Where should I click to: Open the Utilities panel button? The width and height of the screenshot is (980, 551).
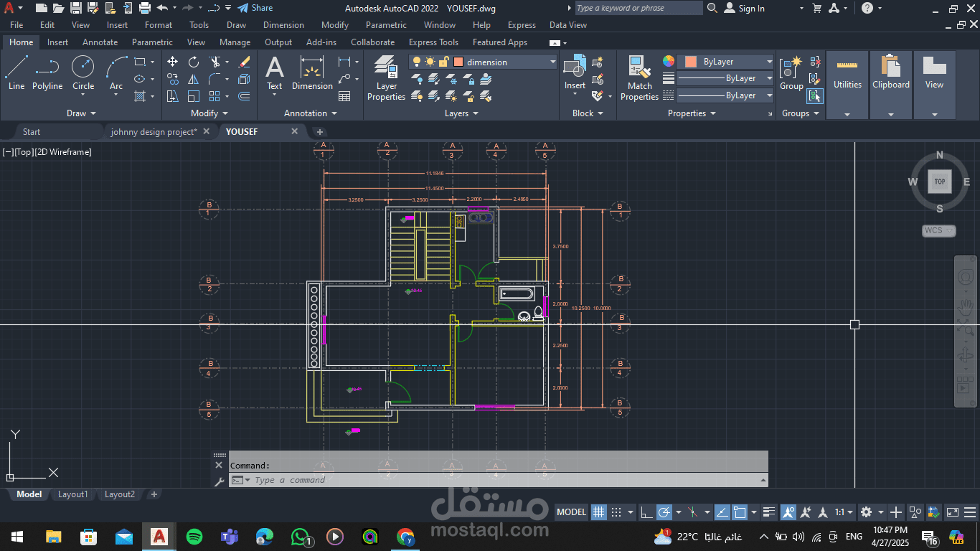(847, 85)
